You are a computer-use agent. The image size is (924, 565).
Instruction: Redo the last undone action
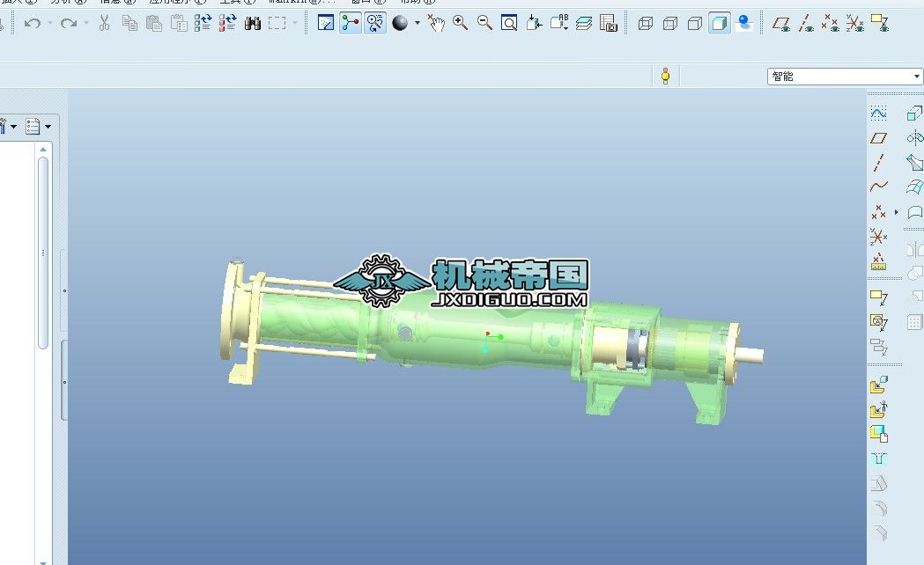tap(69, 24)
